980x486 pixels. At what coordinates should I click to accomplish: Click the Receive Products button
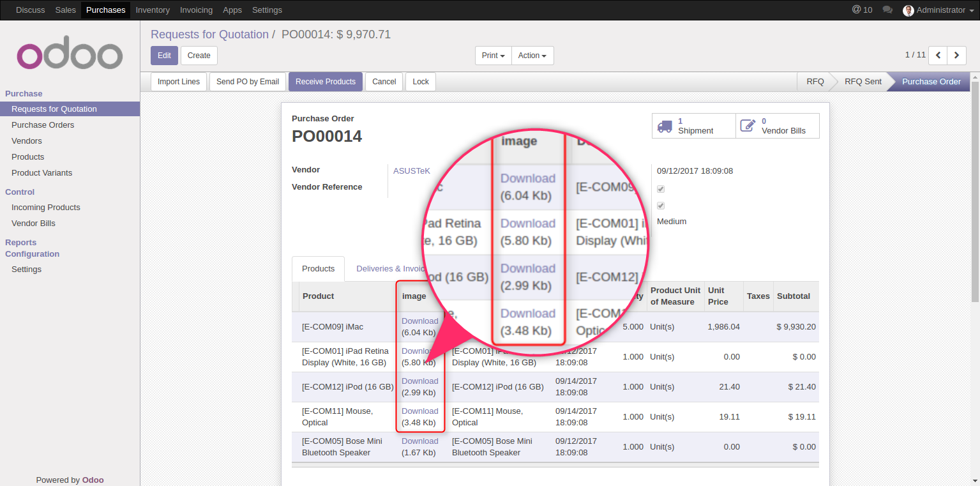point(326,81)
